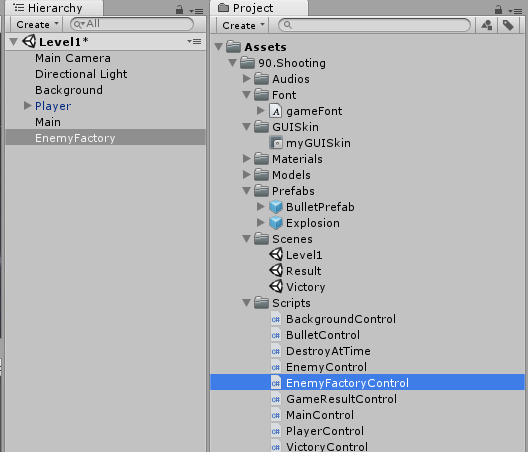Image resolution: width=528 pixels, height=452 pixels.
Task: Collapse the GUISkin folder arrow
Action: tap(246, 127)
